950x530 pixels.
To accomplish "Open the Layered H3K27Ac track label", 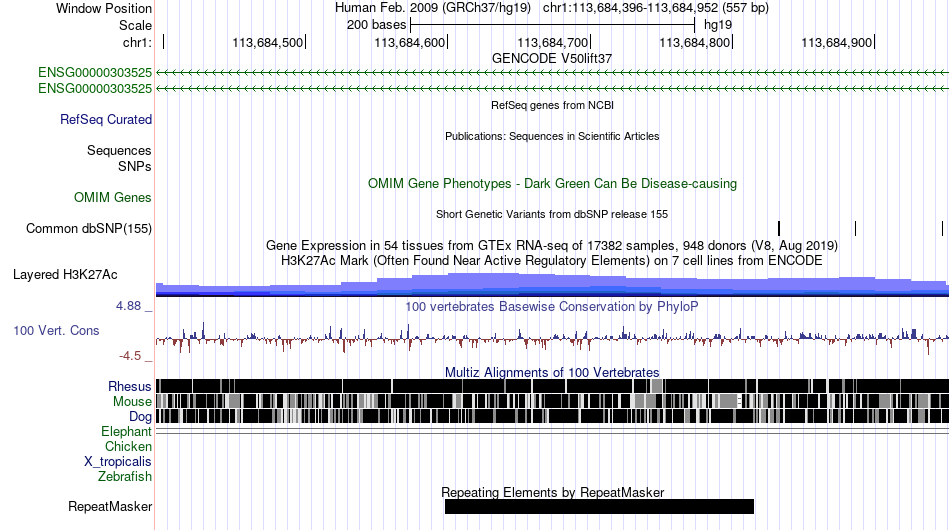I will point(65,274).
